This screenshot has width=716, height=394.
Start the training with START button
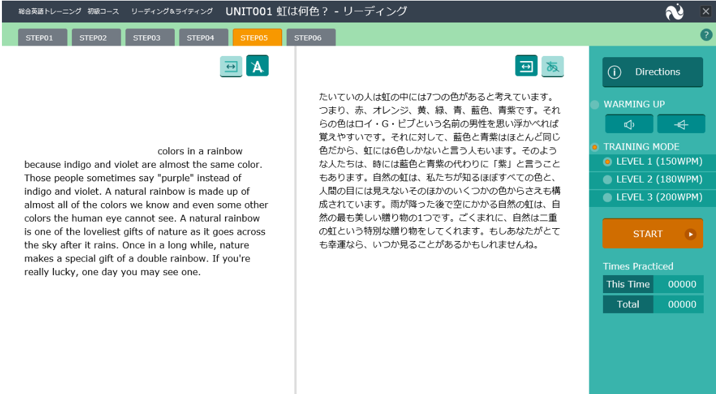pyautogui.click(x=653, y=234)
